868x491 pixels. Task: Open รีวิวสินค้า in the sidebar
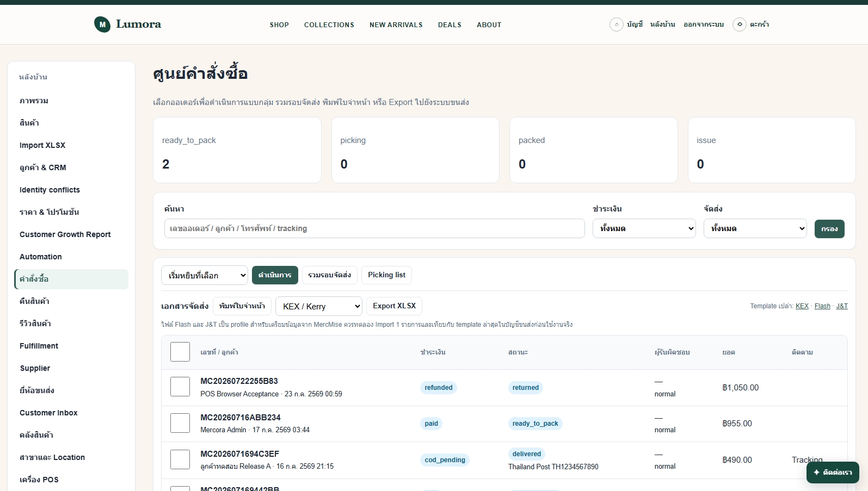tap(71, 324)
